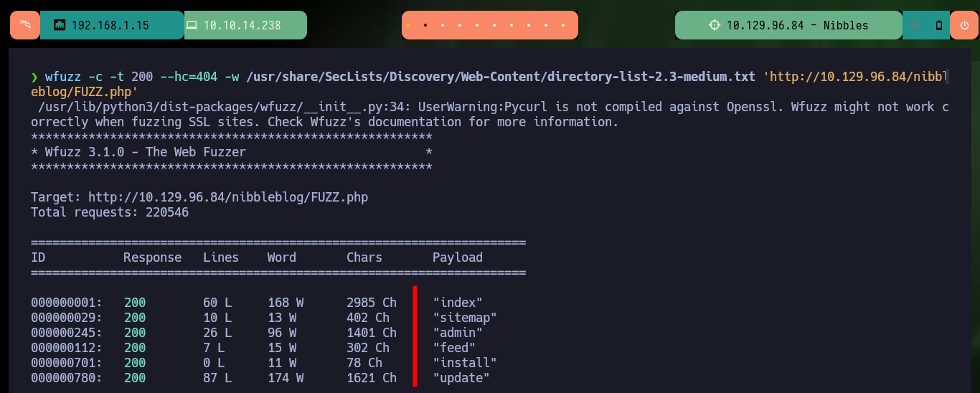Click the laptop VPN icon beside 10.10.14.238
Image resolution: width=980 pixels, height=393 pixels.
coord(192,25)
